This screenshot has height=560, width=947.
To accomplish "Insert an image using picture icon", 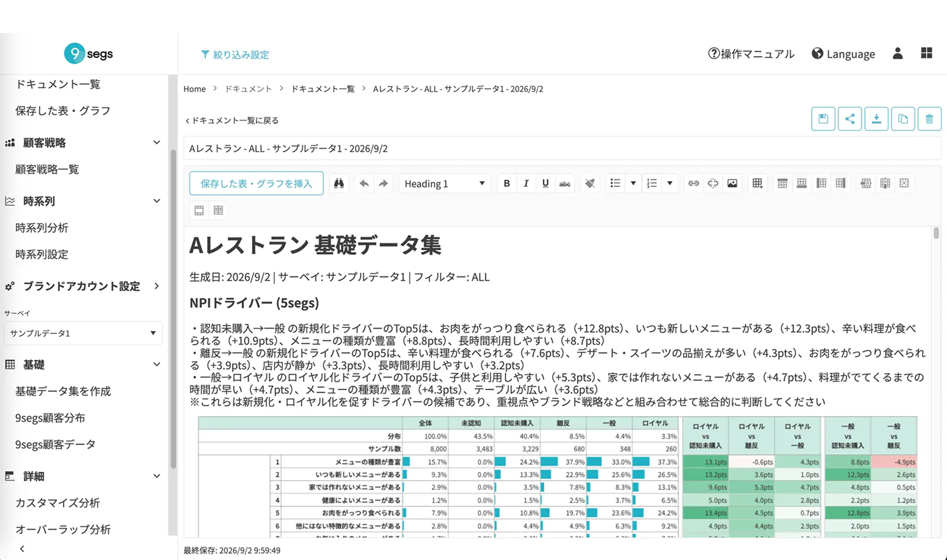I will pyautogui.click(x=732, y=184).
